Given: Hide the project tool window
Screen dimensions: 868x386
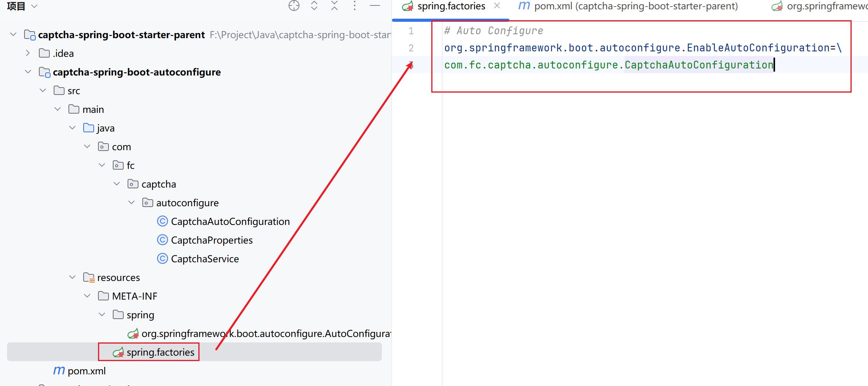Looking at the screenshot, I should point(375,6).
